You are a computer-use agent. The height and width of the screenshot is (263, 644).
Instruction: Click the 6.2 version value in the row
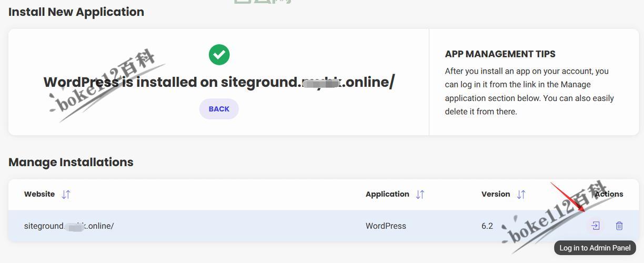tap(487, 226)
